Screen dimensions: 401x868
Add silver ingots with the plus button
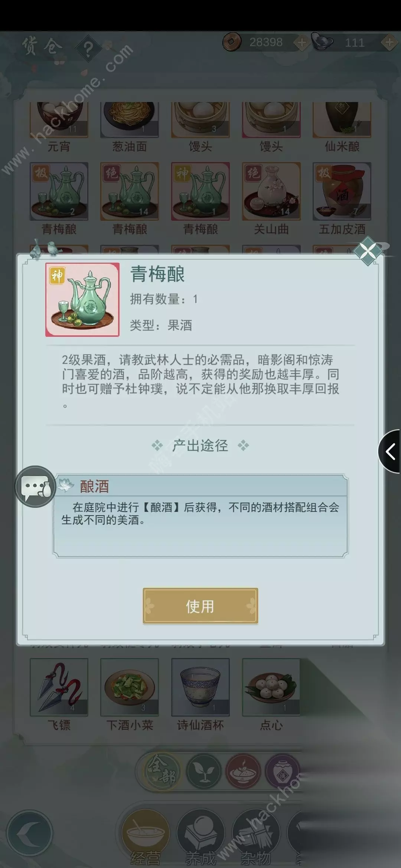tap(389, 43)
